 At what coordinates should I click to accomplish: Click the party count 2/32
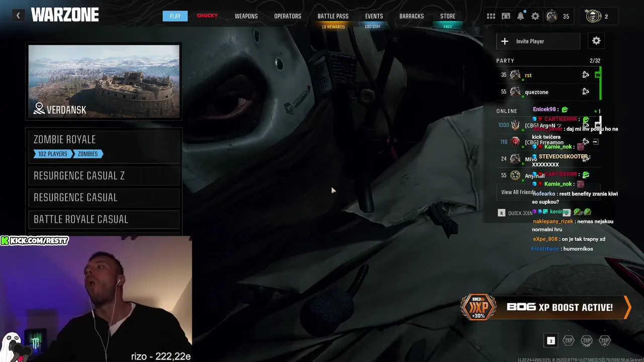pyautogui.click(x=595, y=61)
